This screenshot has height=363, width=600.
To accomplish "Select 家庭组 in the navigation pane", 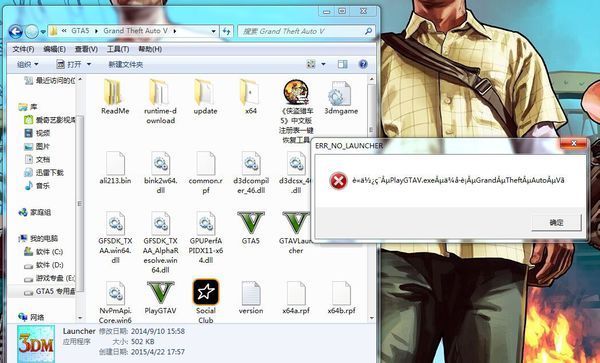I will 35,212.
